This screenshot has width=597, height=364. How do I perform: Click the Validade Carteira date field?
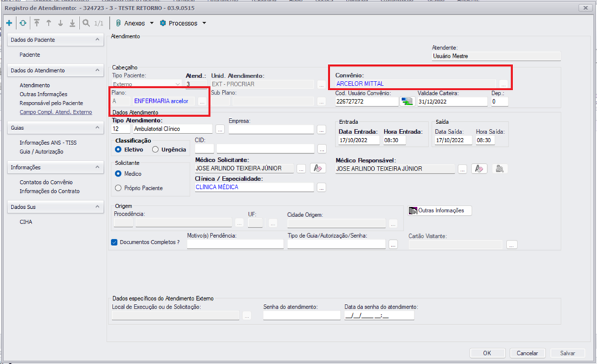[x=453, y=102]
